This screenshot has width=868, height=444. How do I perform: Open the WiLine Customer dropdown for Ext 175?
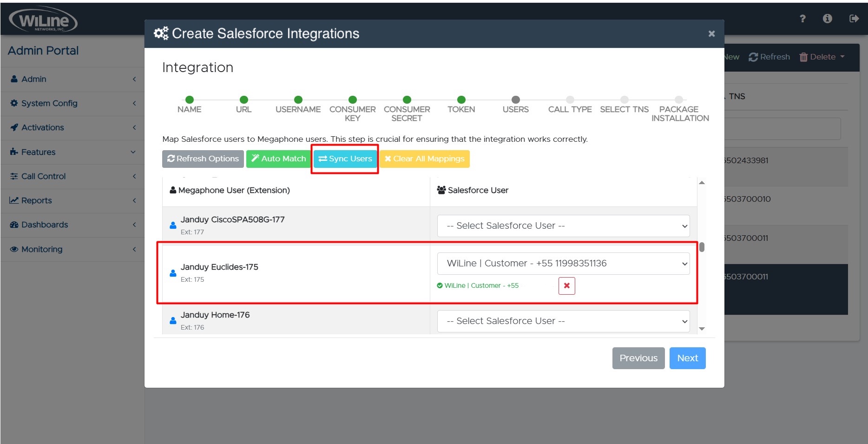click(x=563, y=264)
